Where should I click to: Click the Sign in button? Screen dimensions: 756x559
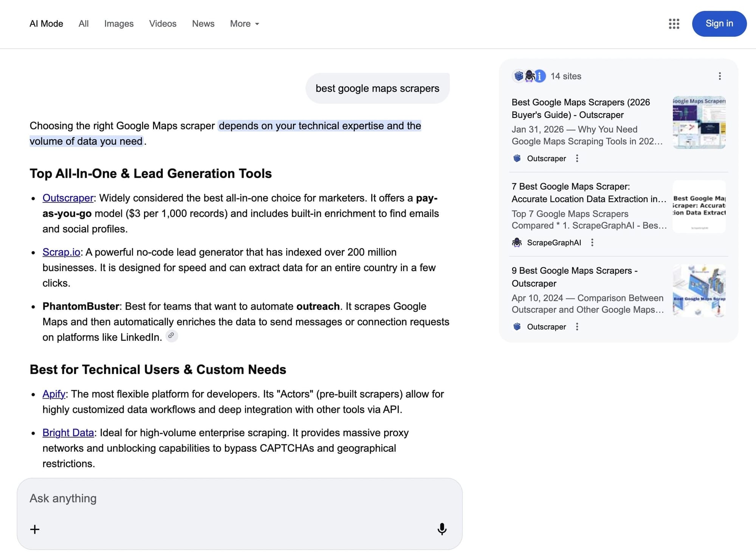click(719, 23)
